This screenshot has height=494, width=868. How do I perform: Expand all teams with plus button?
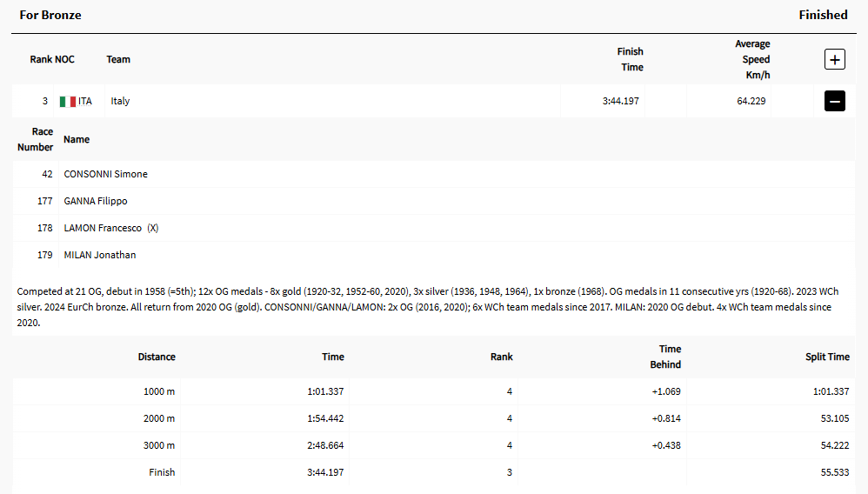pyautogui.click(x=834, y=59)
